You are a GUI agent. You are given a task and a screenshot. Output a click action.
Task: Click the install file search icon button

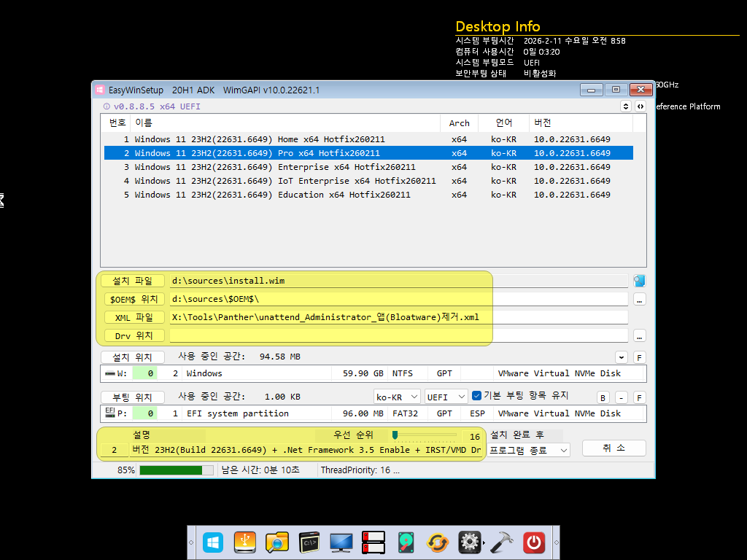pos(639,281)
